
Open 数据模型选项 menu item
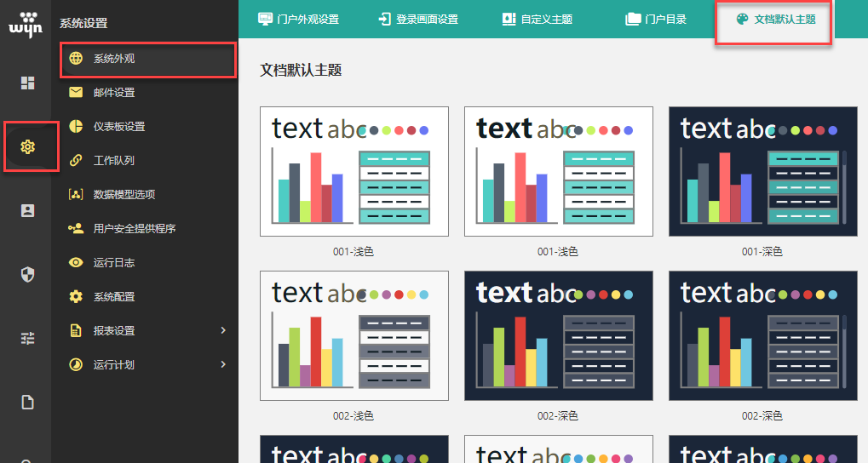[x=124, y=195]
